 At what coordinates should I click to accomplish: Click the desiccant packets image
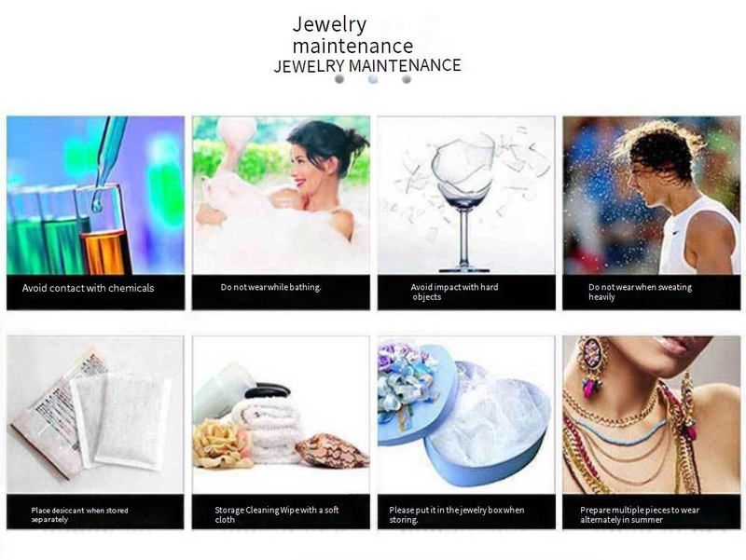pos(95,415)
